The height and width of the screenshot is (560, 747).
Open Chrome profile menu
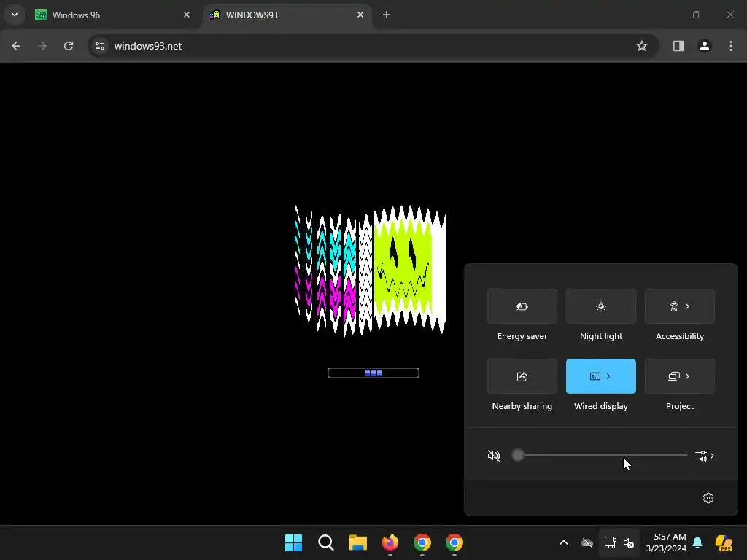tap(705, 46)
